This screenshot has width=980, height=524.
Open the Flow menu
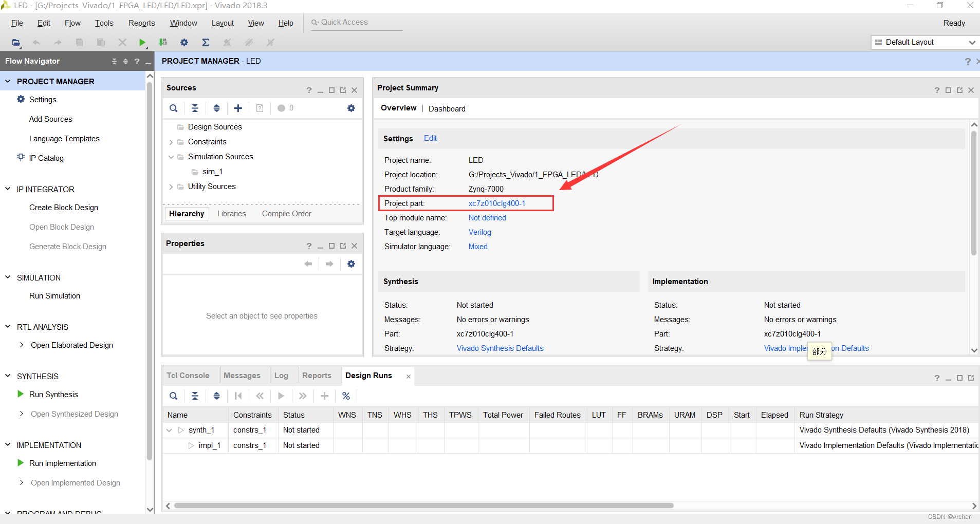[72, 23]
